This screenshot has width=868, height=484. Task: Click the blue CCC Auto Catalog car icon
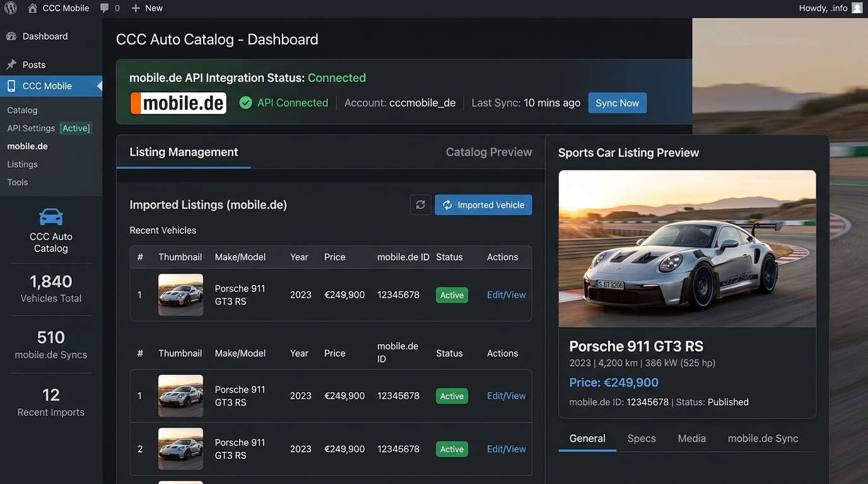click(51, 217)
